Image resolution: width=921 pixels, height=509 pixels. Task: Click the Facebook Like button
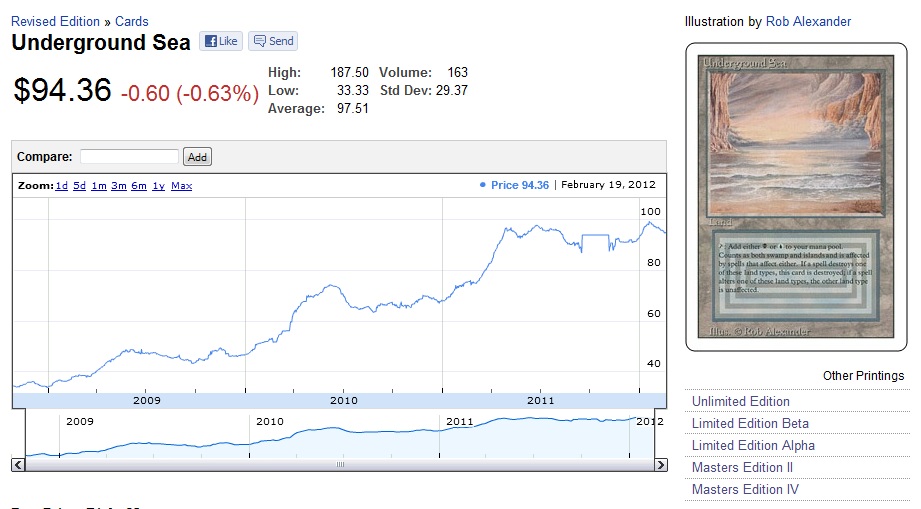pos(222,41)
